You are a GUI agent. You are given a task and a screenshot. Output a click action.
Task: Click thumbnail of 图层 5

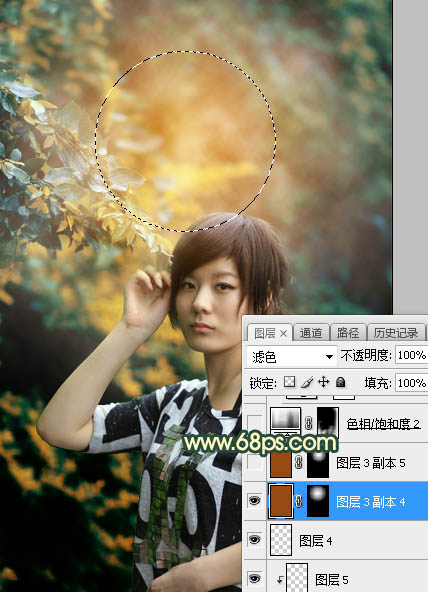(x=297, y=578)
